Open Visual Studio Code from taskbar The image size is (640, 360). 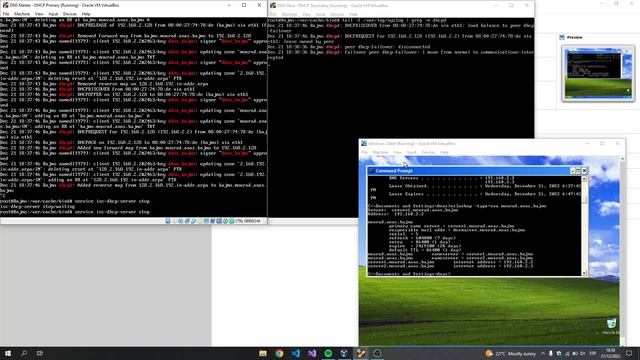tap(296, 353)
